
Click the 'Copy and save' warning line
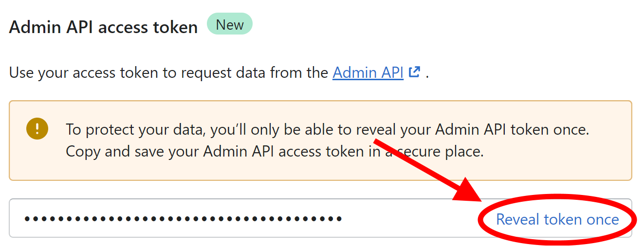pyautogui.click(x=275, y=152)
